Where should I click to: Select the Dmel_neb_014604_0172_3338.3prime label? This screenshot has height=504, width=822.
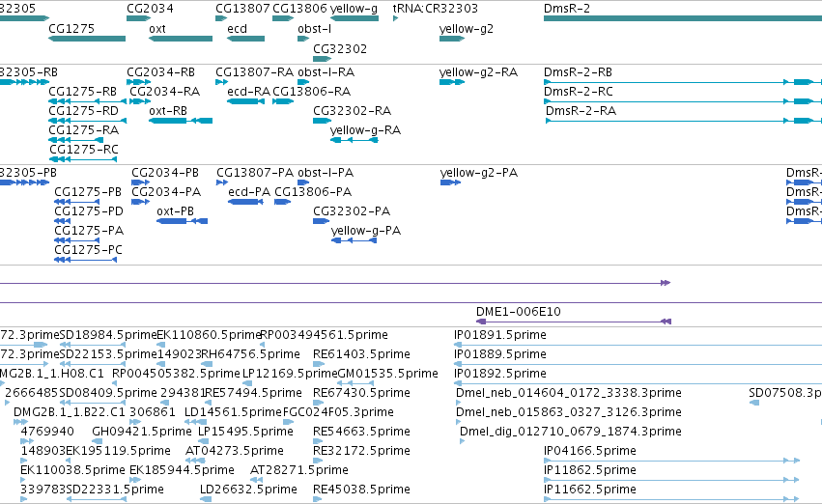[x=569, y=392]
